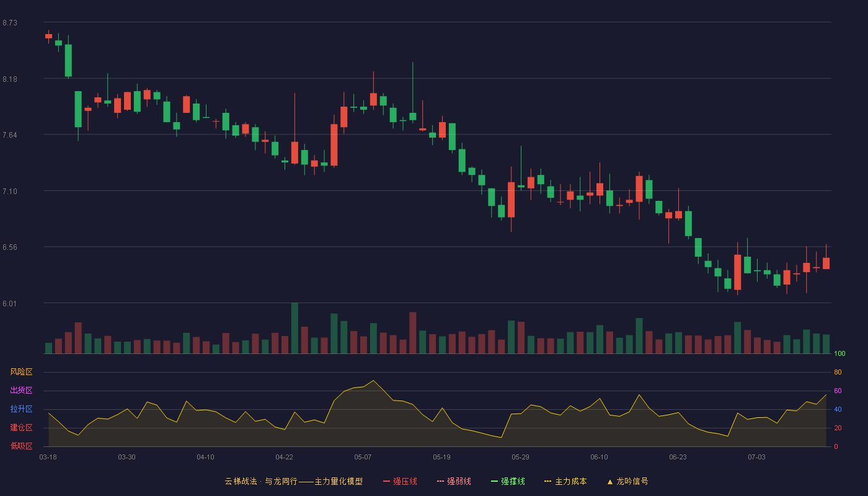Viewport: 868px width, 496px height.
Task: Click the blue 40 indicator scale value
Action: (x=838, y=410)
